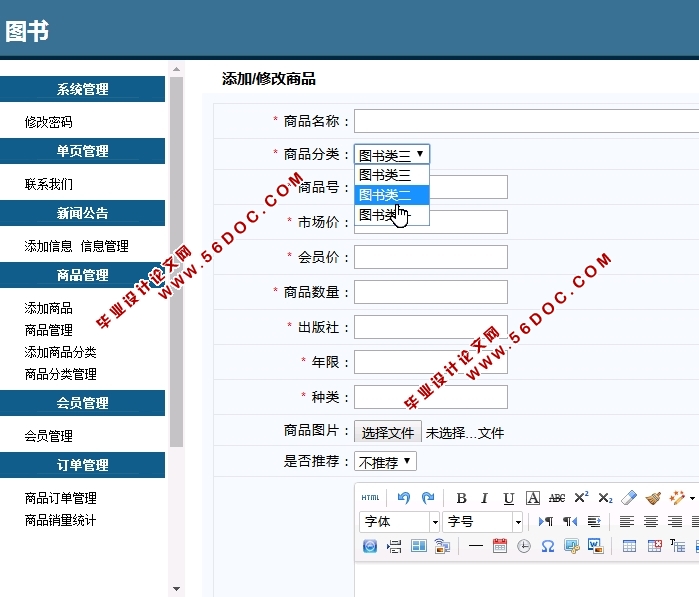Viewport: 699px width, 597px height.
Task: Open the 添加商品 link
Action: coord(49,308)
